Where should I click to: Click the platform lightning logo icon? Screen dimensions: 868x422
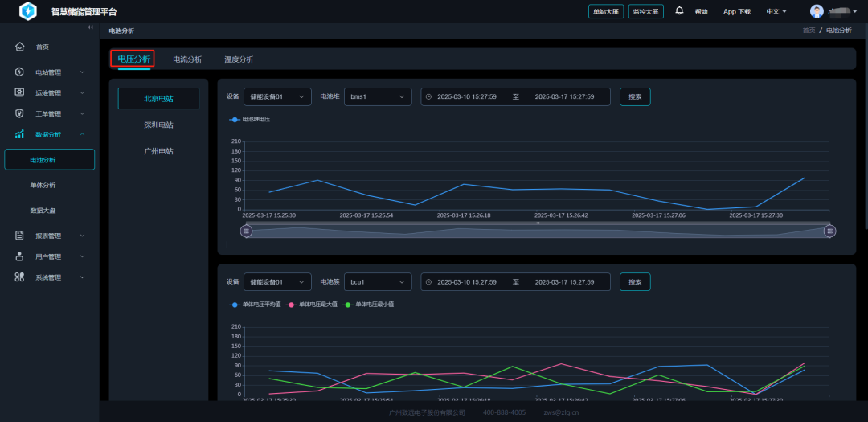[x=27, y=11]
